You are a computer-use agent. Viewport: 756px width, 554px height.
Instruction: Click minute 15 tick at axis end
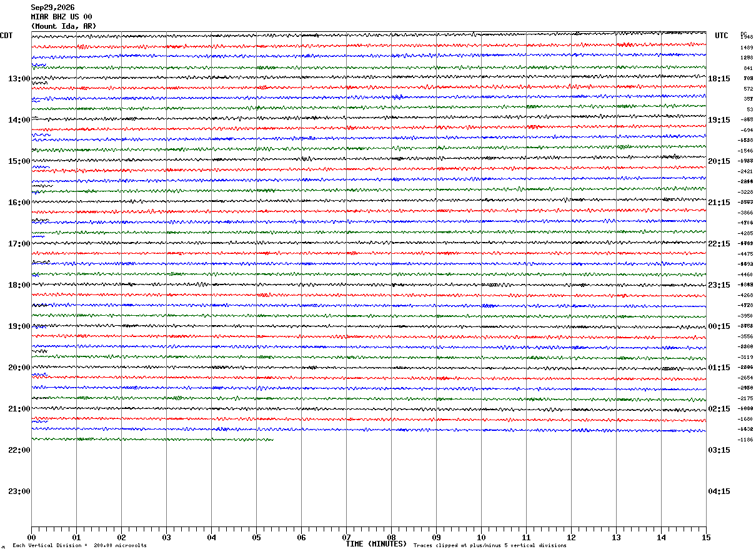(x=706, y=537)
